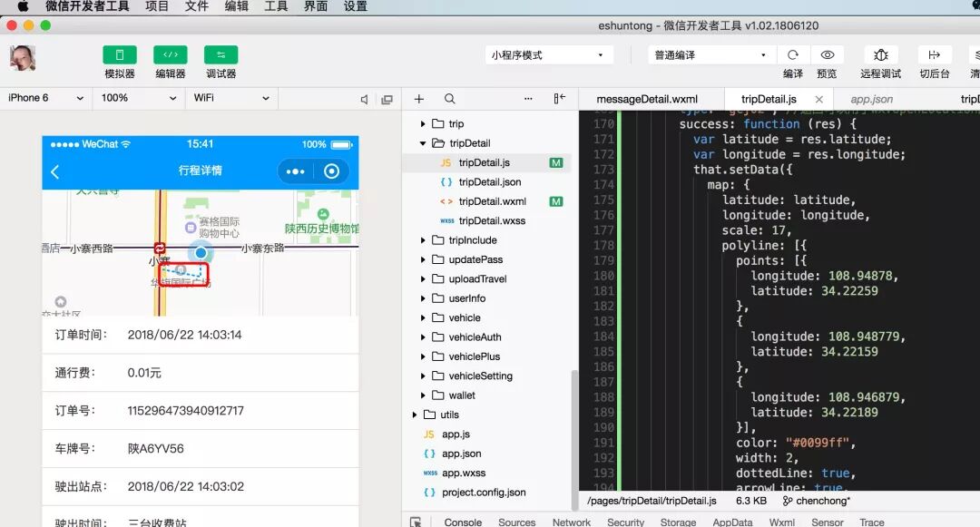The height and width of the screenshot is (527, 980).
Task: Click the simulator capsule close circle button
Action: tap(331, 171)
